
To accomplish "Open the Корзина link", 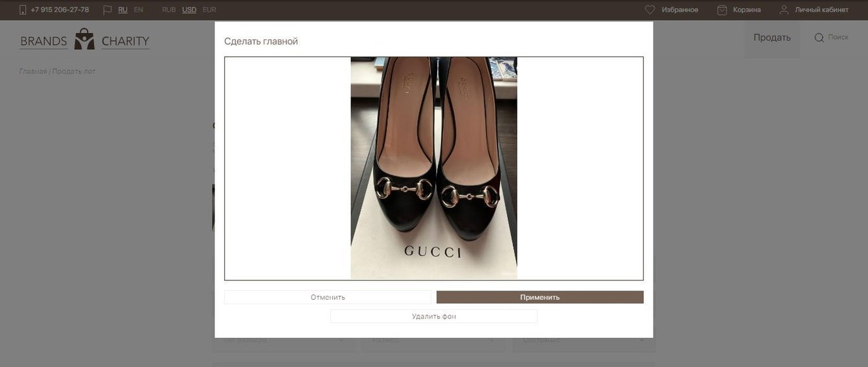I will [747, 10].
